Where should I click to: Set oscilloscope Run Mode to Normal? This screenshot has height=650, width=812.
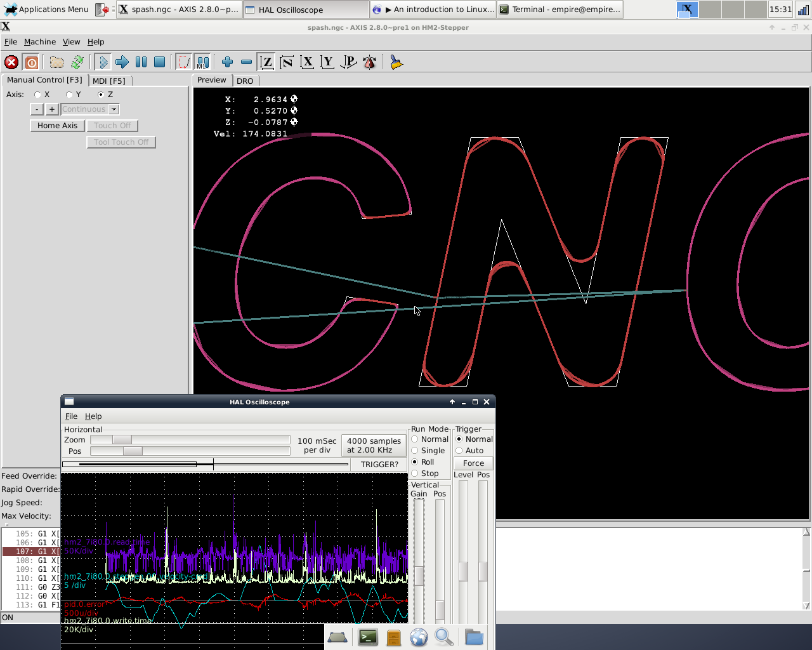pos(415,439)
